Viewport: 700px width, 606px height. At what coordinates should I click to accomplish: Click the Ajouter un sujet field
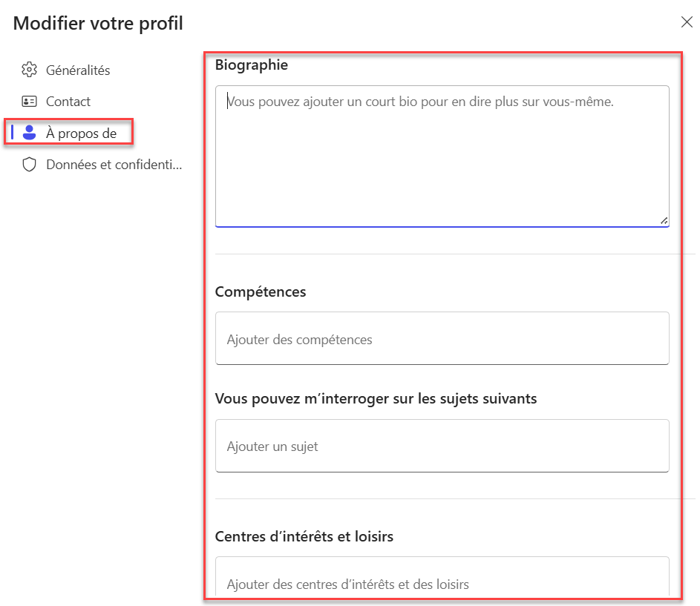click(442, 446)
